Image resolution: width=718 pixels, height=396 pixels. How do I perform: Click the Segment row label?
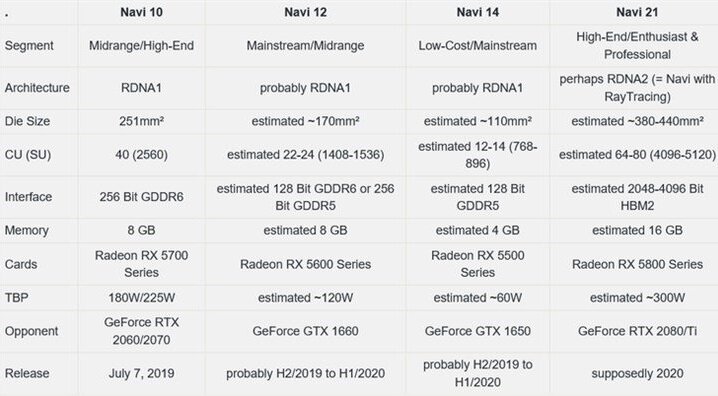29,46
